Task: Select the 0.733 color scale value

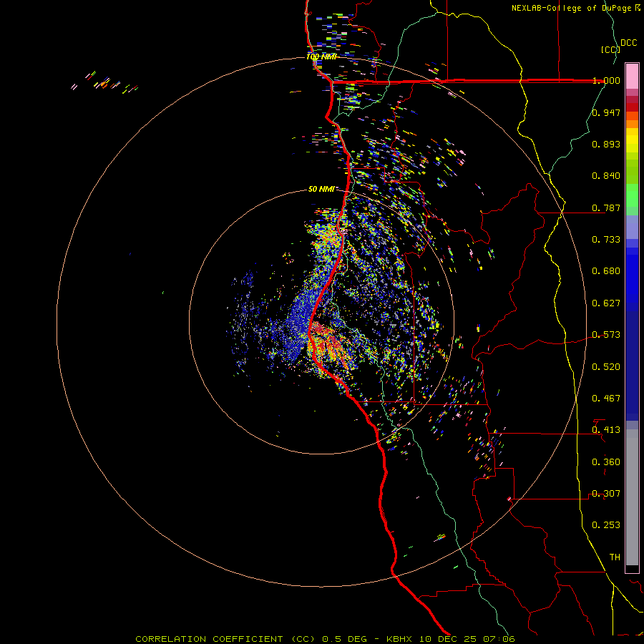Action: (x=606, y=240)
